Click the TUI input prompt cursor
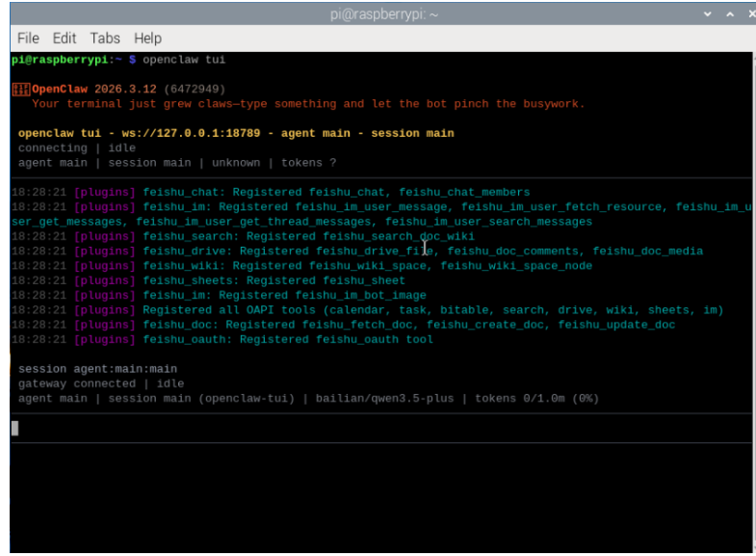 (15, 428)
